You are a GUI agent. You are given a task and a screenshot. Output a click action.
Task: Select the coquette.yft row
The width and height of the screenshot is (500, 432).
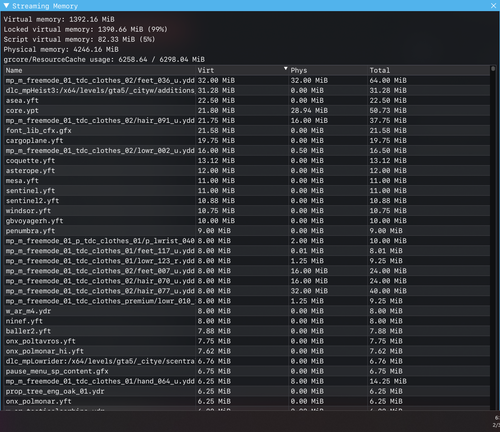click(x=247, y=161)
